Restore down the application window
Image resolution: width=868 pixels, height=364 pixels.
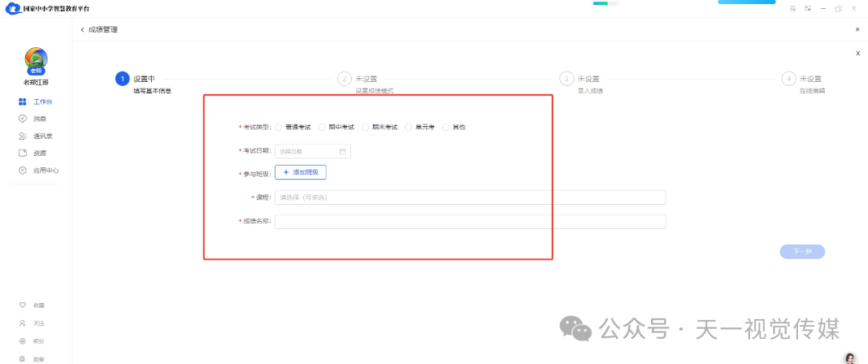(x=838, y=8)
